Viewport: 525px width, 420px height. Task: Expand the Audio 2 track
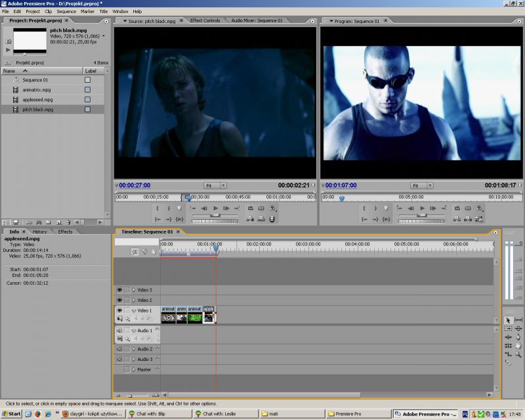(134, 349)
